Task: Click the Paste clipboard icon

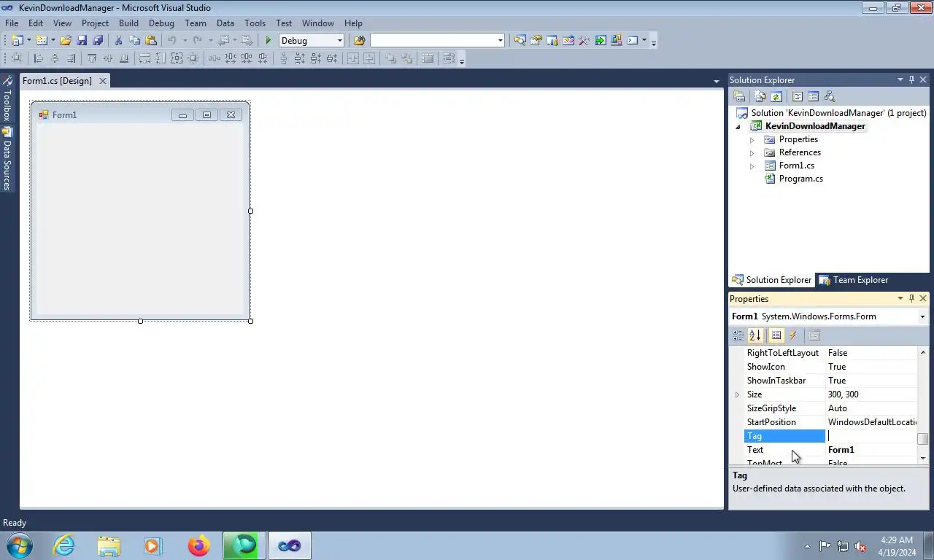Action: (x=151, y=40)
